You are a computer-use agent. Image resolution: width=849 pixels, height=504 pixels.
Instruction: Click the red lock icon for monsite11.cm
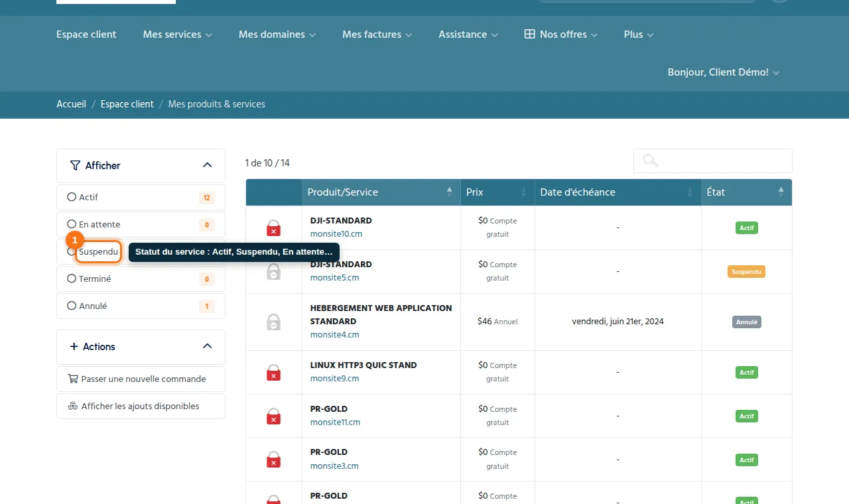273,416
